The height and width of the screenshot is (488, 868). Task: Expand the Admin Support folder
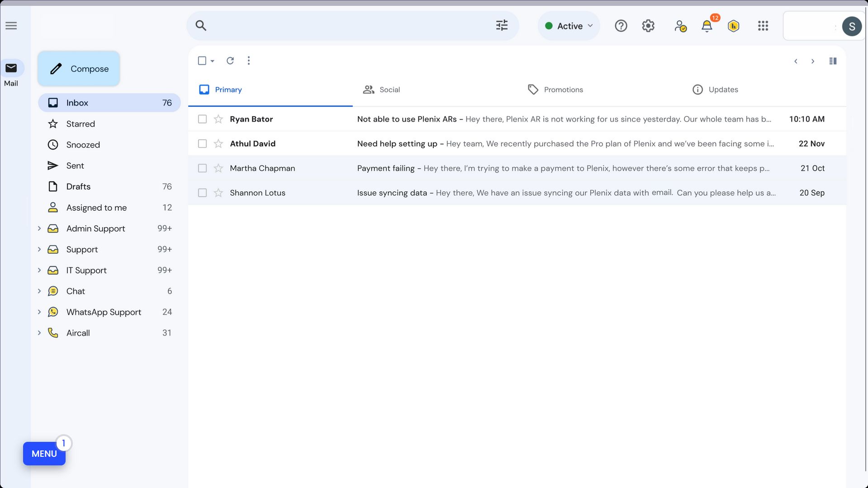coord(39,228)
